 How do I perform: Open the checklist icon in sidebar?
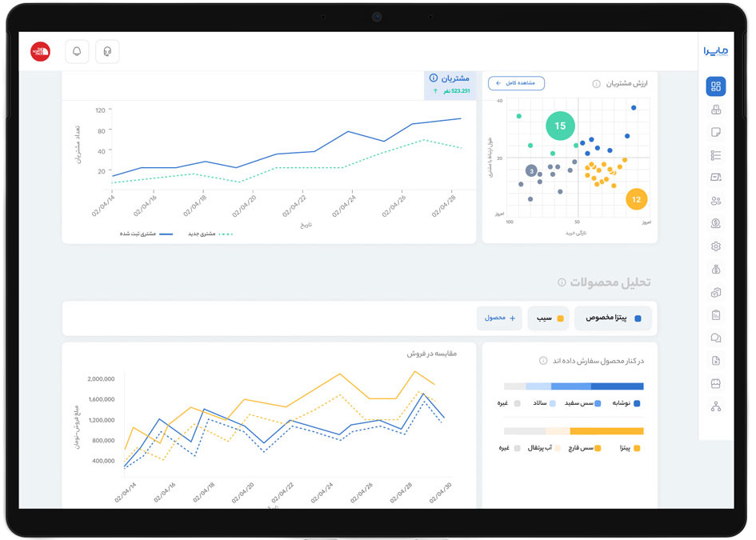[715, 155]
